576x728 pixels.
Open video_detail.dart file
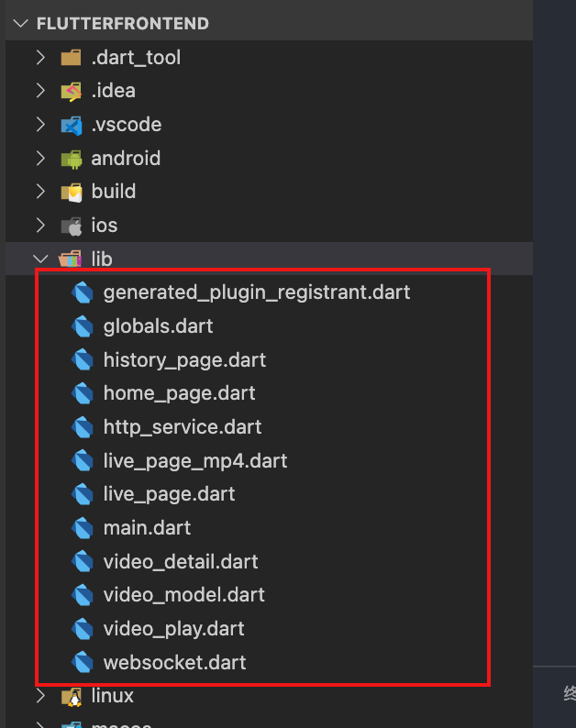point(181,562)
